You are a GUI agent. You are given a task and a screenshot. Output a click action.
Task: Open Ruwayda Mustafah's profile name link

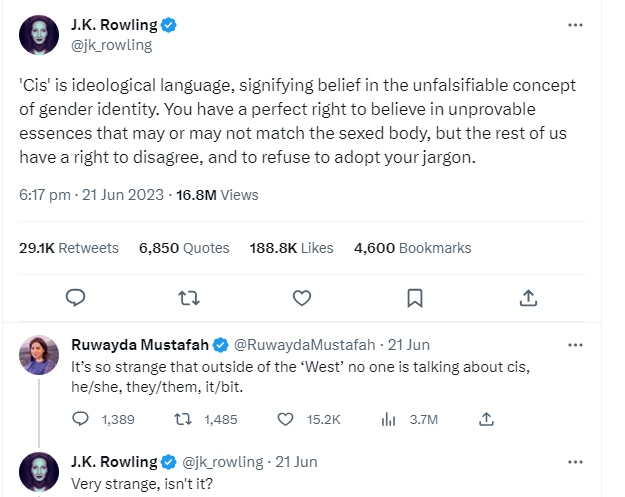point(140,345)
